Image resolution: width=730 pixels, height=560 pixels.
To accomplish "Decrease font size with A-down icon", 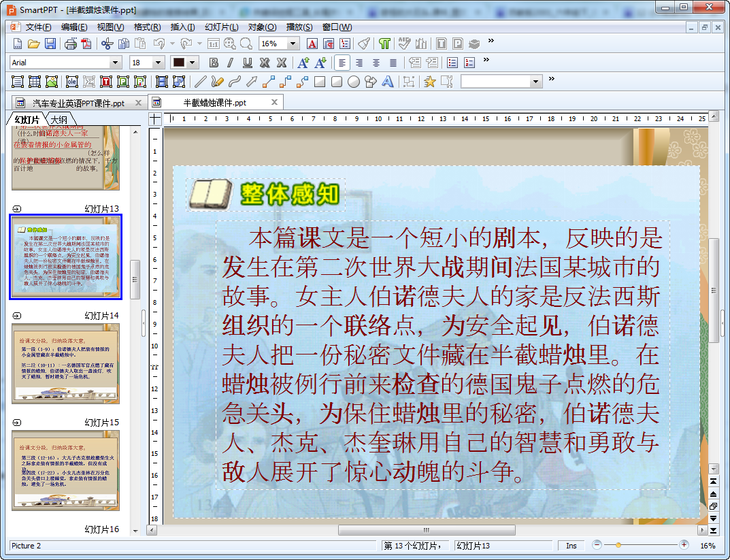I will 320,63.
